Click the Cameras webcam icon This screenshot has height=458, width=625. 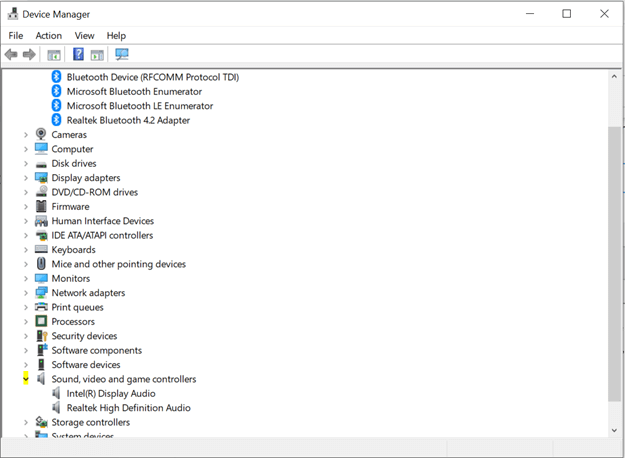41,134
